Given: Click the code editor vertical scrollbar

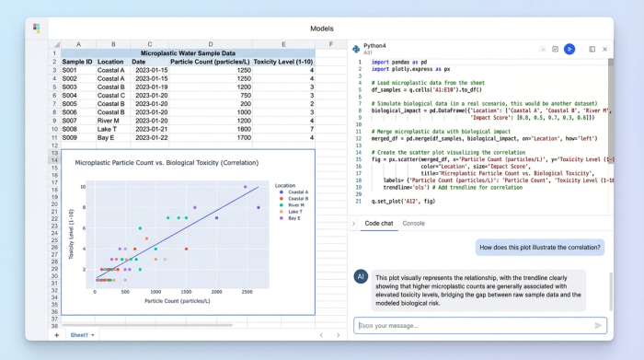Looking at the screenshot, I should [611, 111].
